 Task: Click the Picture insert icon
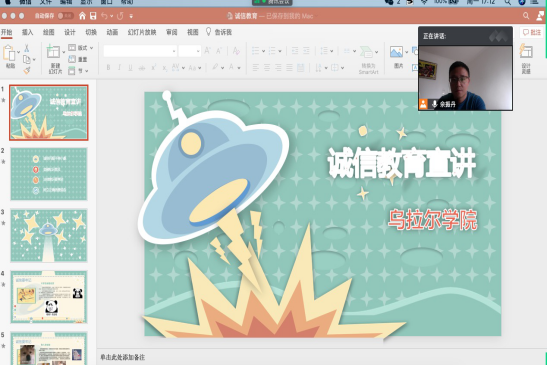pos(396,52)
